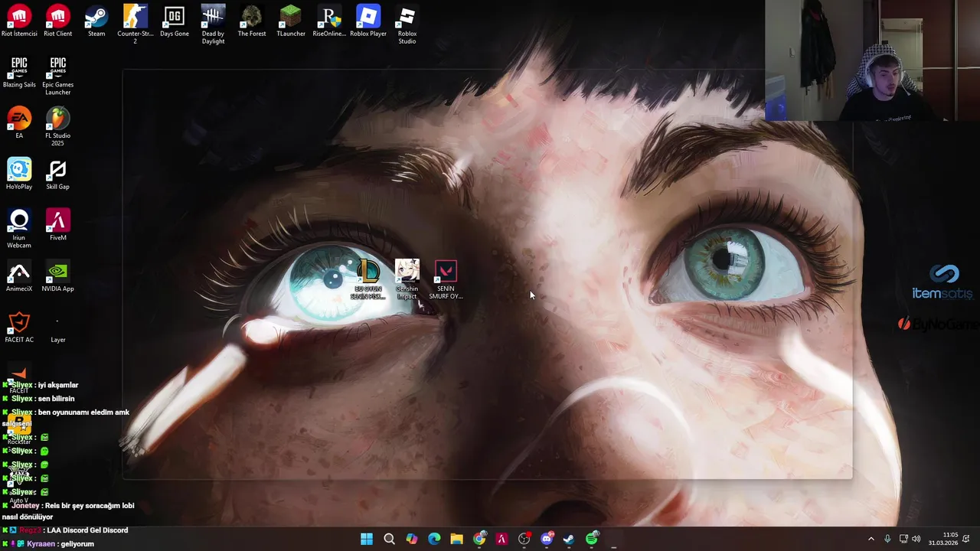
Task: Switch to Google Chrome in the taskbar
Action: 479,539
